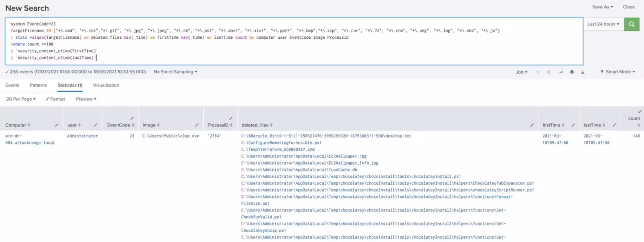Click the pencil icon for Image column
This screenshot has height=242, width=644.
[197, 125]
